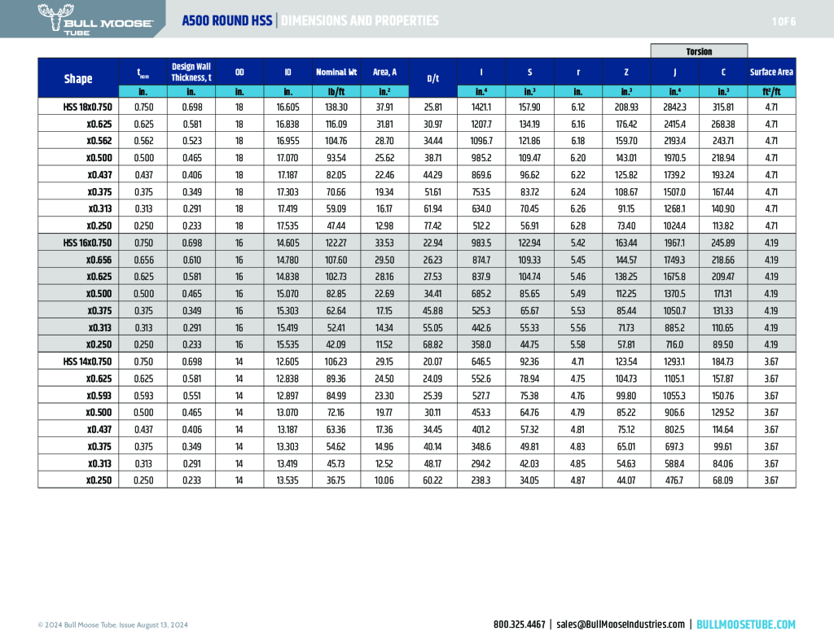This screenshot has height=644, width=834.
Task: Click the 800.325.4467 phone number
Action: point(519,624)
